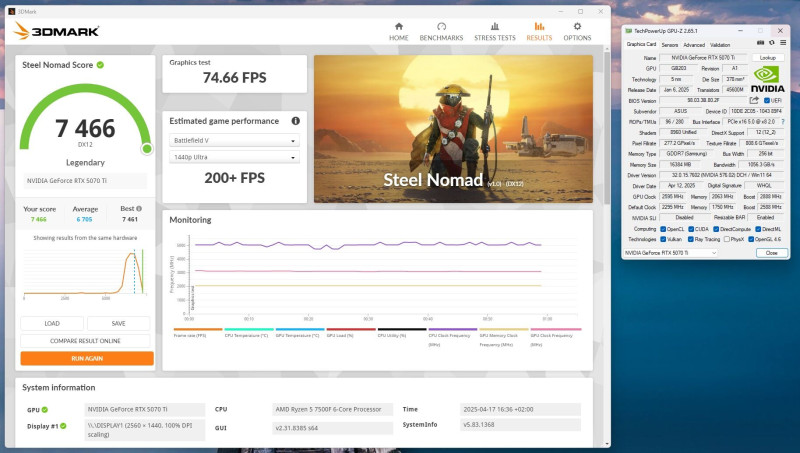
Task: Click Lookup button in GPU-Z
Action: point(767,58)
